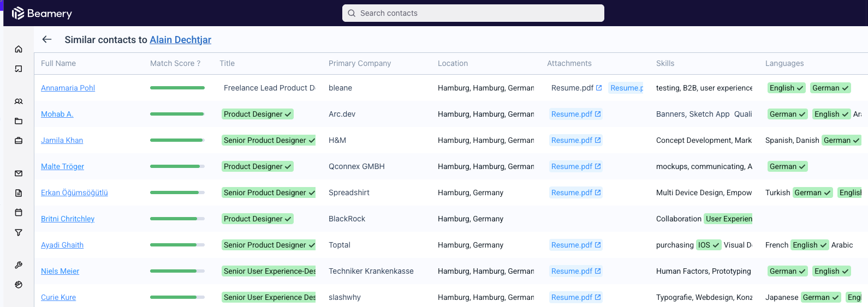Viewport: 868px width, 307px height.
Task: Click the Toptal company cell
Action: (x=340, y=245)
